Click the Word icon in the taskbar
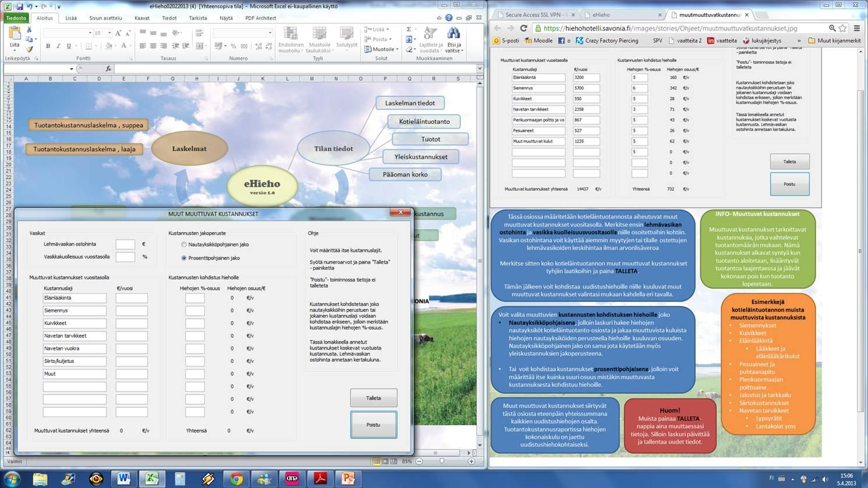 tap(124, 479)
